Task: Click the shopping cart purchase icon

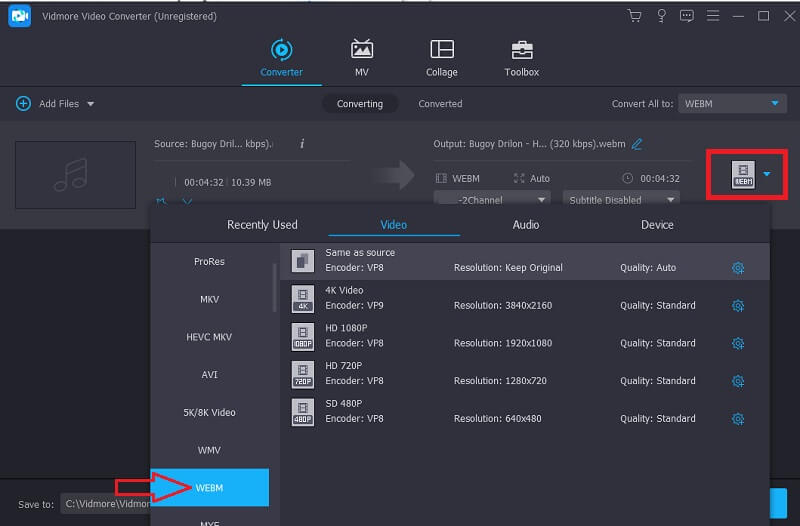Action: (x=634, y=16)
